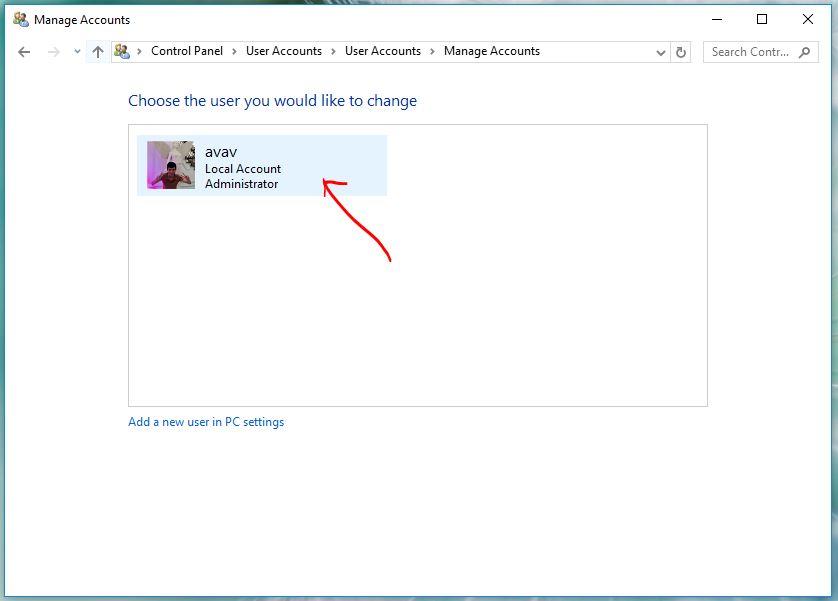Expand the chevron right after Control Panel
Image resolution: width=838 pixels, height=601 pixels.
coord(235,52)
